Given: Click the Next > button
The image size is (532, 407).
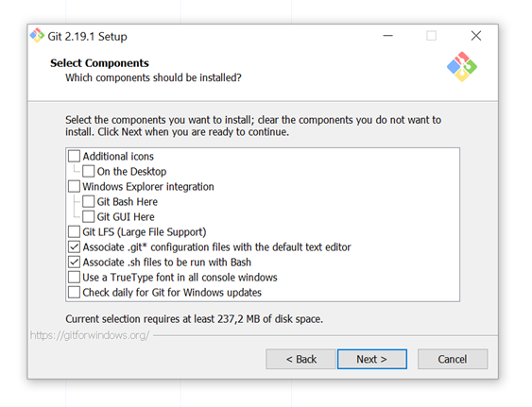Looking at the screenshot, I should tap(372, 359).
